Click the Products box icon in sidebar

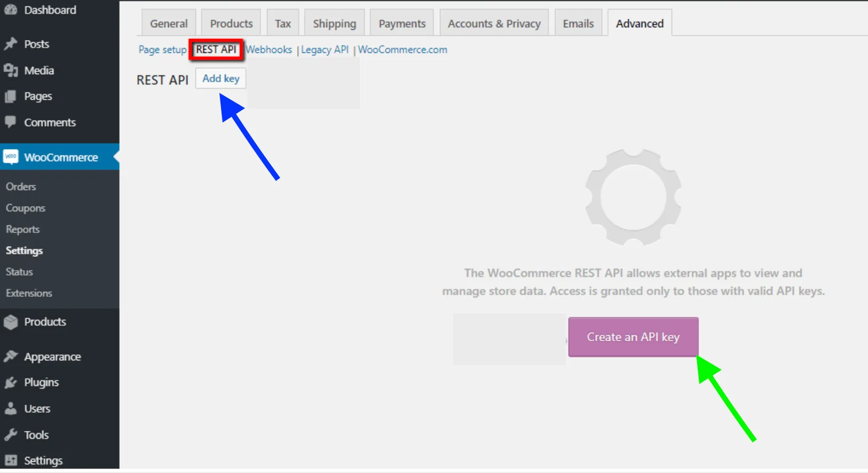click(x=11, y=322)
